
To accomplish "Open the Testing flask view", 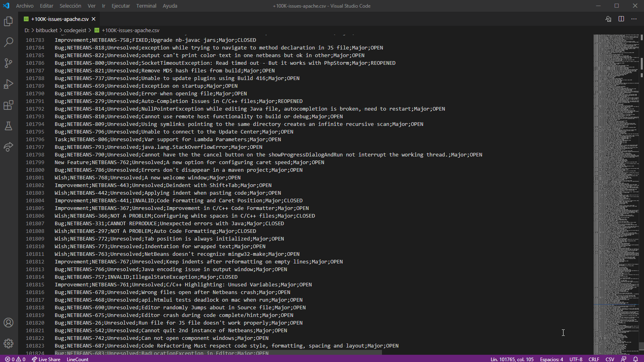I will pyautogui.click(x=8, y=126).
